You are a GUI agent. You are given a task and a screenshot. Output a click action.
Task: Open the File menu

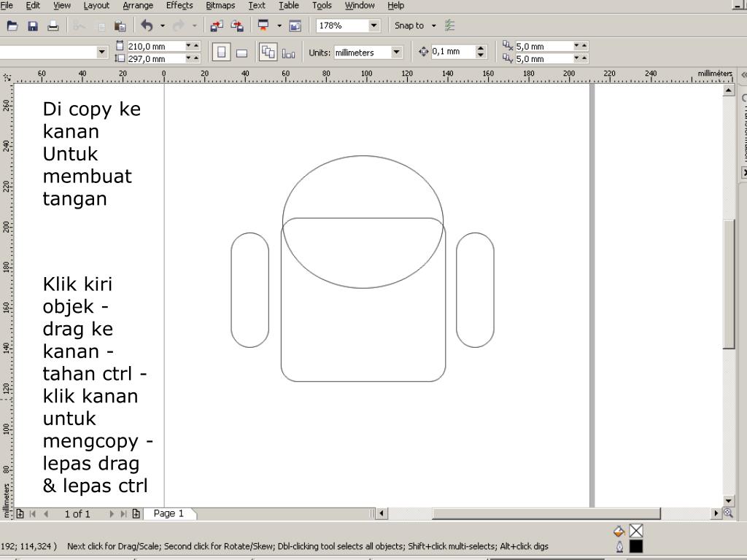pyautogui.click(x=7, y=6)
